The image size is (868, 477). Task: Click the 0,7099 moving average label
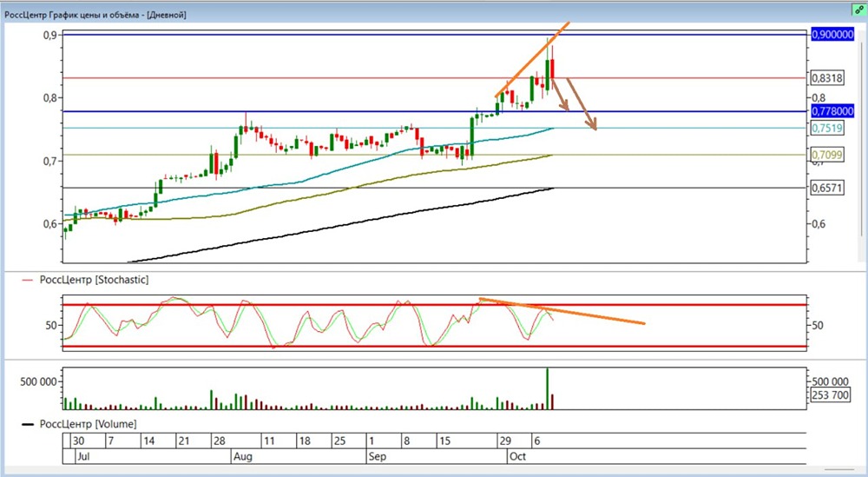827,155
